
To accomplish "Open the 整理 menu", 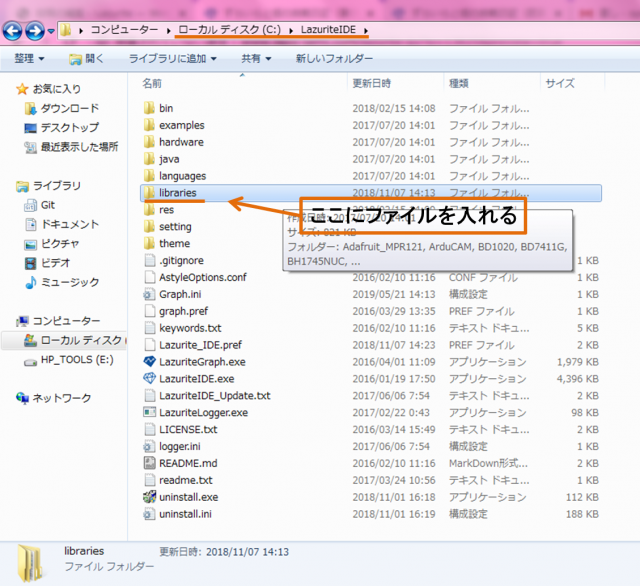I will coord(29,59).
